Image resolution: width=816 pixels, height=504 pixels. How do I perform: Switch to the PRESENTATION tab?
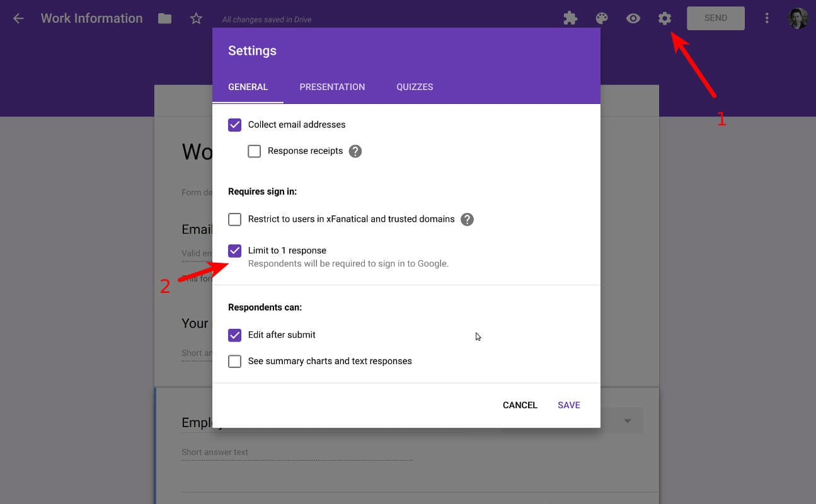click(x=332, y=87)
